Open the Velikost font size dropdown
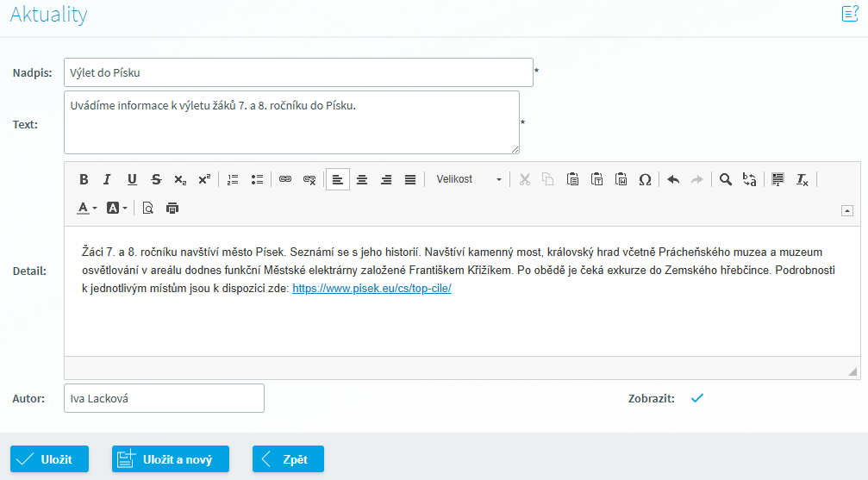The height and width of the screenshot is (480, 868). click(468, 179)
